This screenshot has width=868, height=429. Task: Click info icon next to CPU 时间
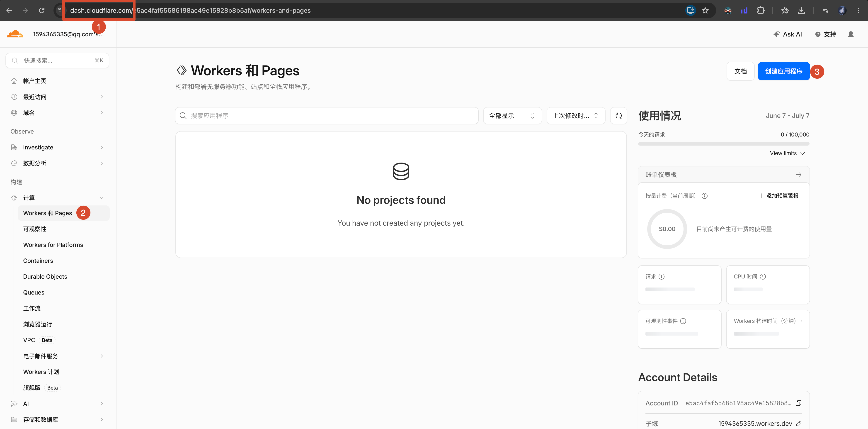click(x=763, y=277)
